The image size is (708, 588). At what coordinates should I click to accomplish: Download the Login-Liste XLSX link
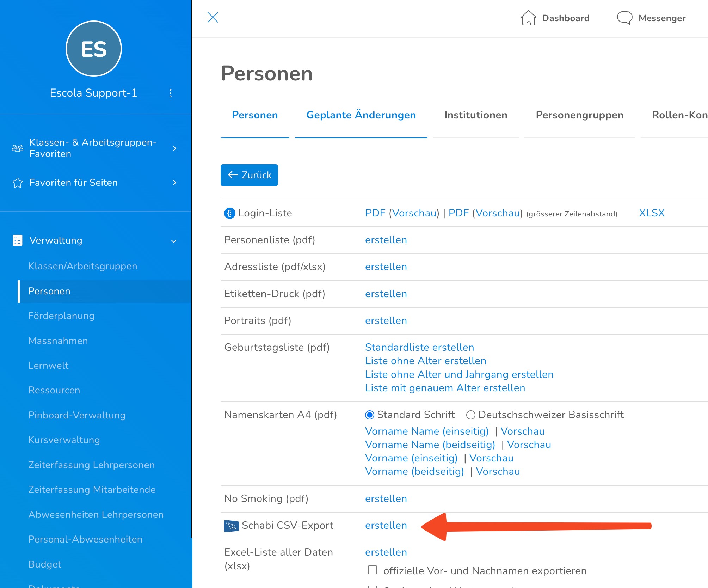coord(652,213)
